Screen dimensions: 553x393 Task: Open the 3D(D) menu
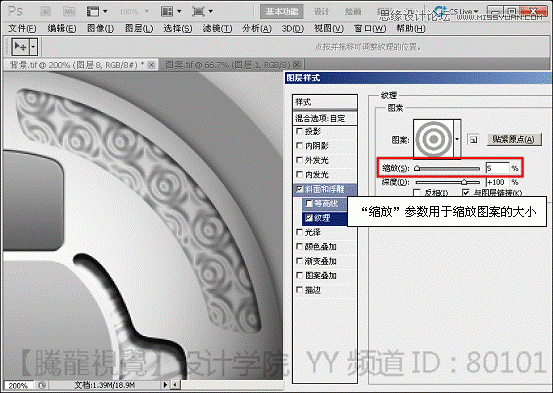point(292,28)
